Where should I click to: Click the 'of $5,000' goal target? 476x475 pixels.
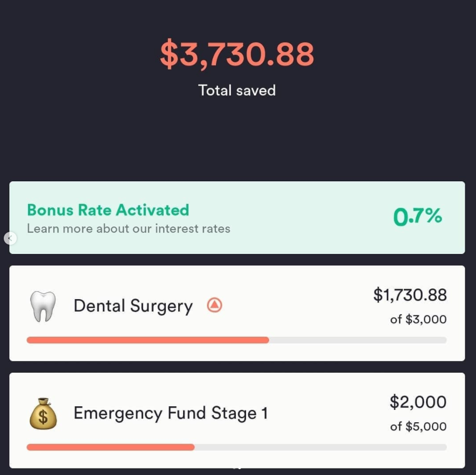[x=418, y=427]
